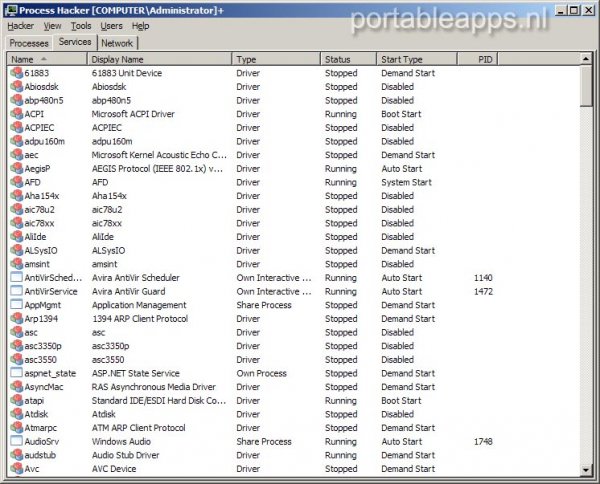Select 'Windows Audio' display name
The height and width of the screenshot is (484, 600).
point(121,442)
